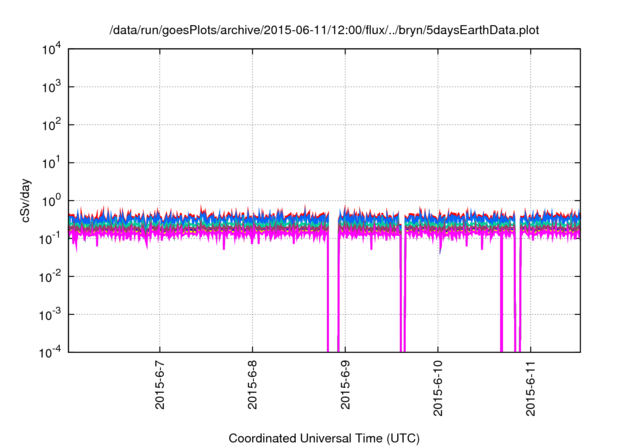Image resolution: width=640 pixels, height=448 pixels.
Task: Click the cSv/day y-axis label
Action: coord(25,200)
